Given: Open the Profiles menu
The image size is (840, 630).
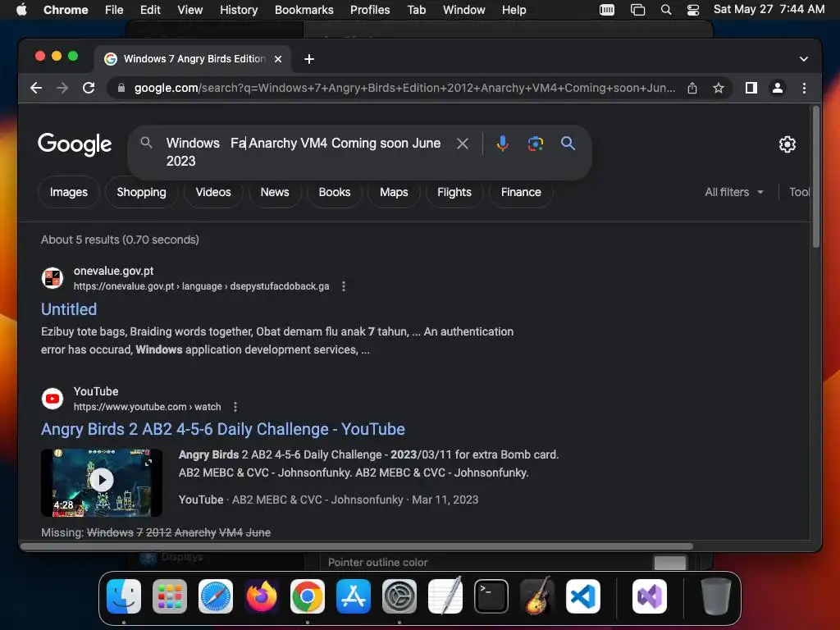Looking at the screenshot, I should tap(370, 10).
